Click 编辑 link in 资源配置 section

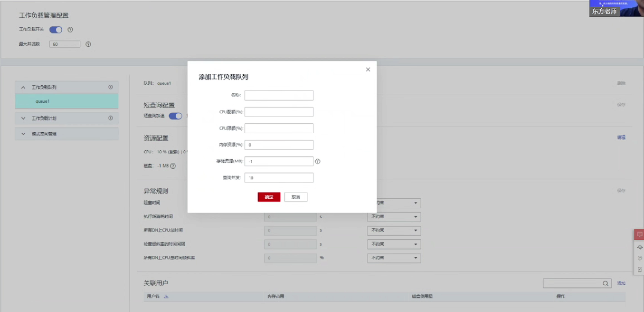pyautogui.click(x=621, y=137)
